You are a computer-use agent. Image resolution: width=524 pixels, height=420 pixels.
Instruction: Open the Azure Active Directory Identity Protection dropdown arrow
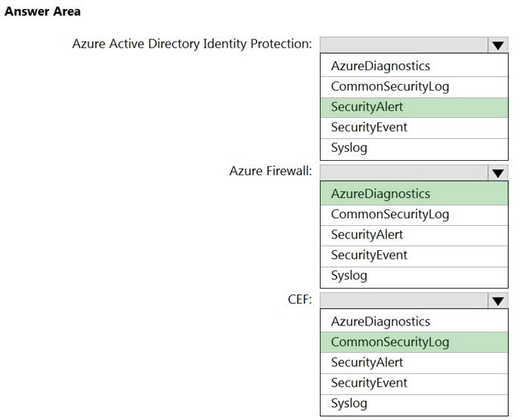[497, 45]
